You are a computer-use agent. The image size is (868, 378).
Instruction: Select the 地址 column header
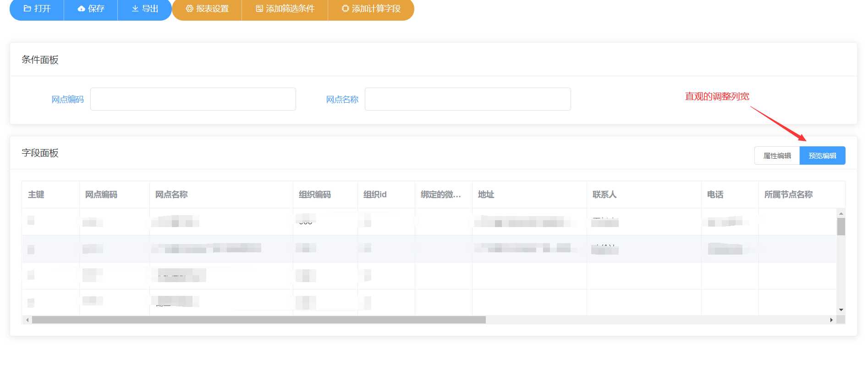(x=529, y=195)
